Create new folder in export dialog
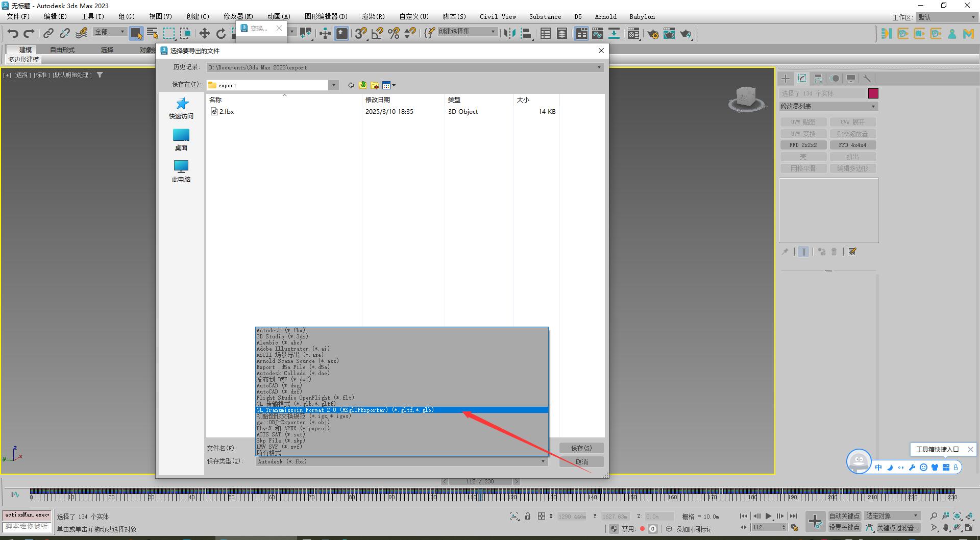Screen dimensions: 980x540 tap(375, 85)
